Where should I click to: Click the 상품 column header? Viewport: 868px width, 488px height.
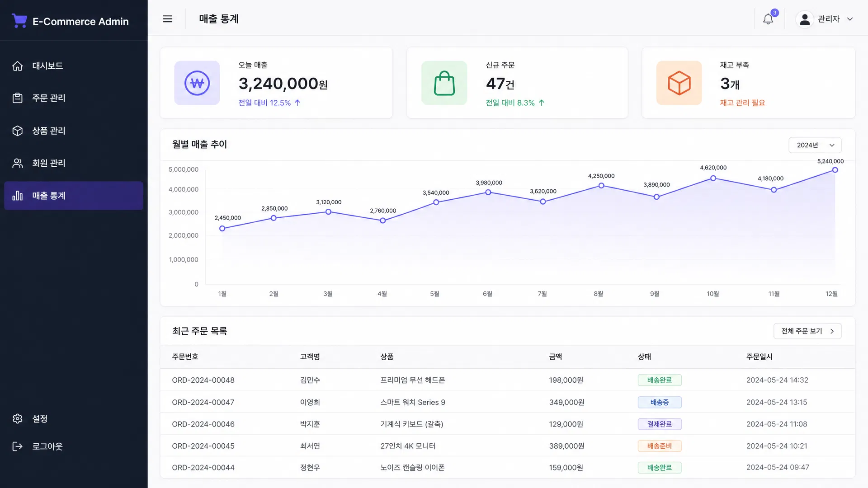[x=387, y=357]
